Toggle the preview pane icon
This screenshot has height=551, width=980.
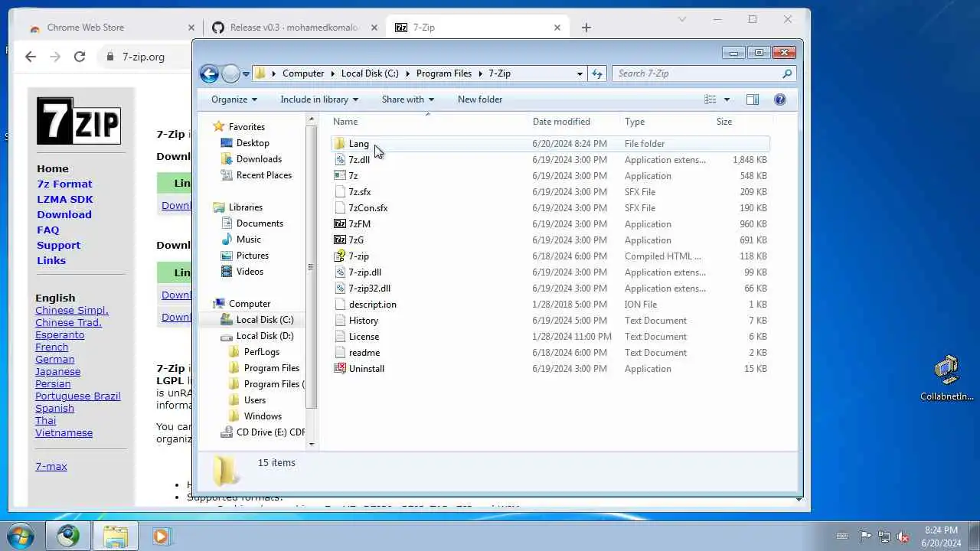click(x=753, y=99)
